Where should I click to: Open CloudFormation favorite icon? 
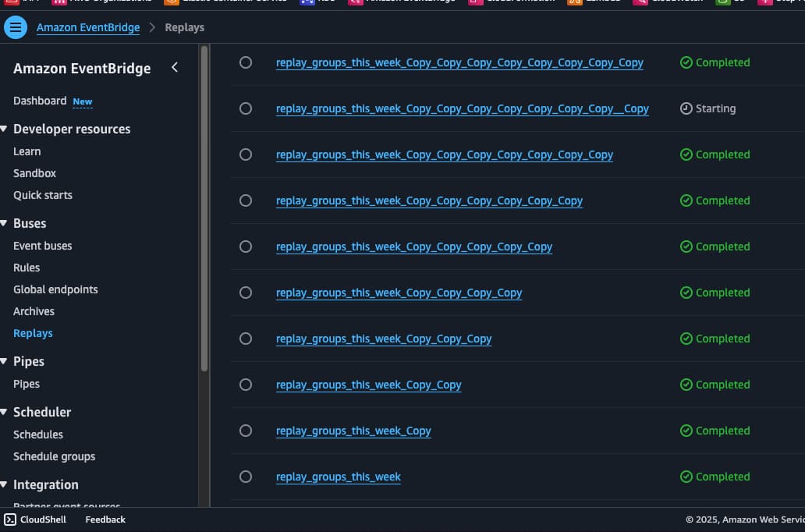click(x=474, y=2)
